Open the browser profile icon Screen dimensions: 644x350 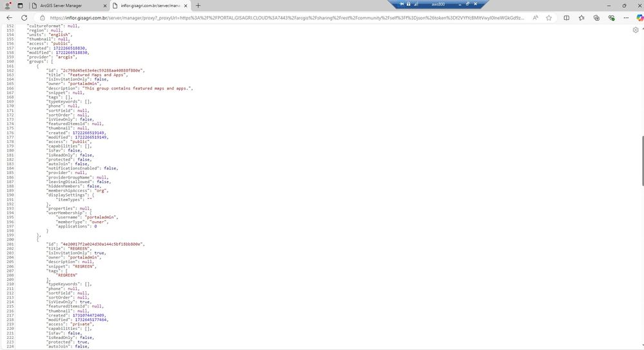(7, 6)
